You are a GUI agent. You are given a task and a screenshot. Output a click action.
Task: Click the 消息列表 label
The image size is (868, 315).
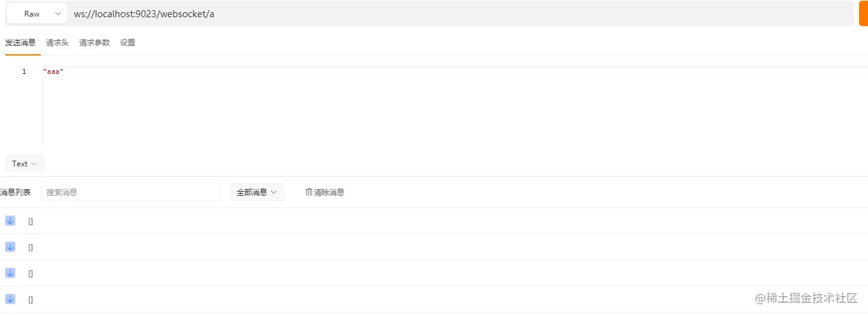15,192
